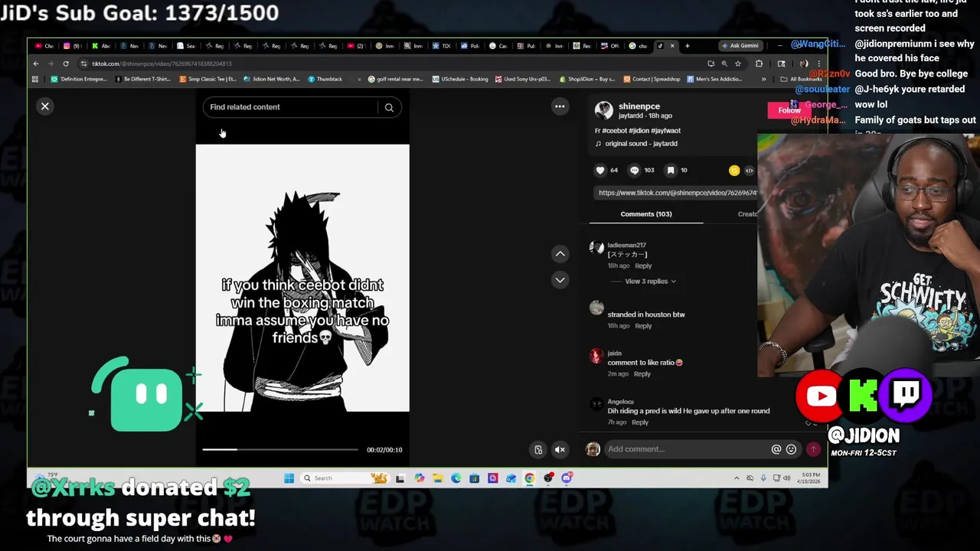Reply to ladiesman217's comment
Image resolution: width=980 pixels, height=551 pixels.
[x=643, y=266]
